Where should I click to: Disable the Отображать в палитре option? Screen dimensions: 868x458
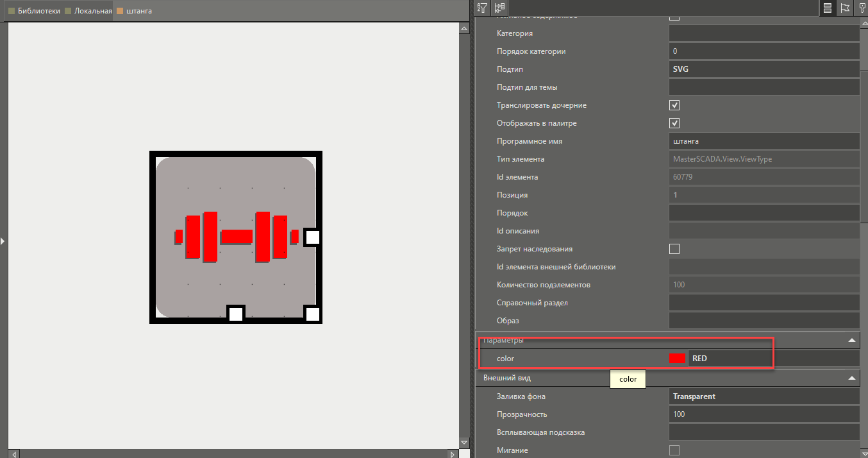674,123
